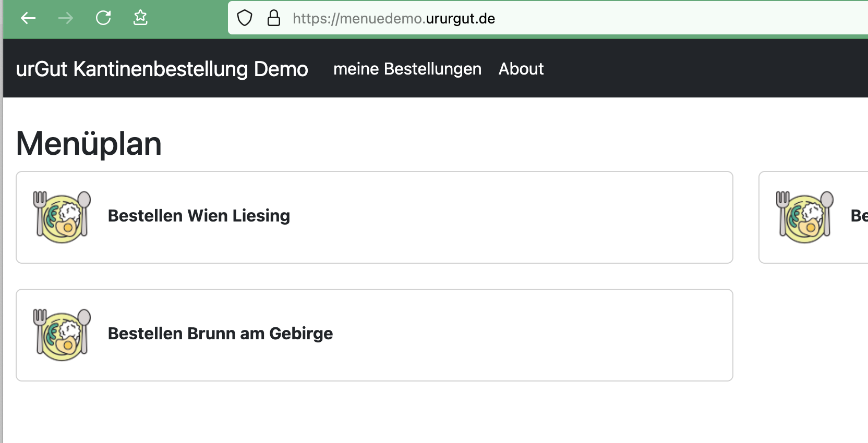Open the bookmarks star-tray icon
The height and width of the screenshot is (443, 868).
140,18
